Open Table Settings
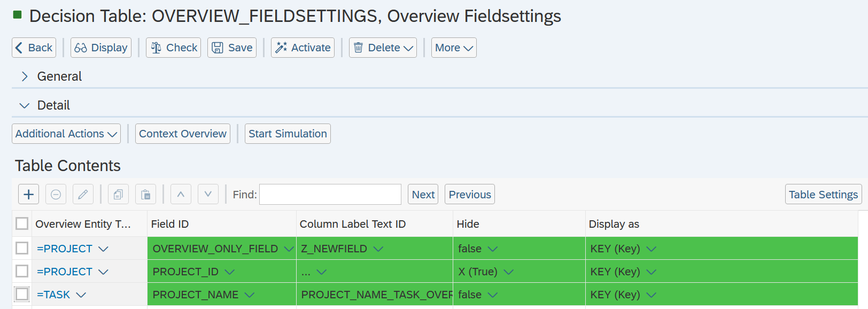 point(823,195)
